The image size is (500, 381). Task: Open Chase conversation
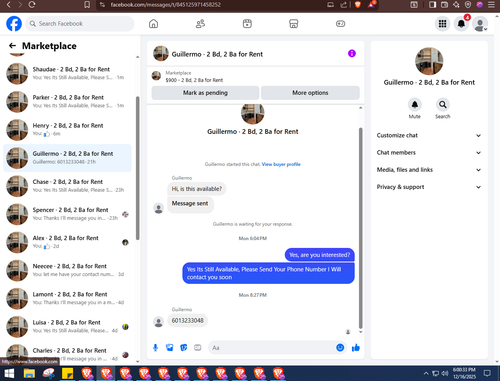[x=68, y=186]
